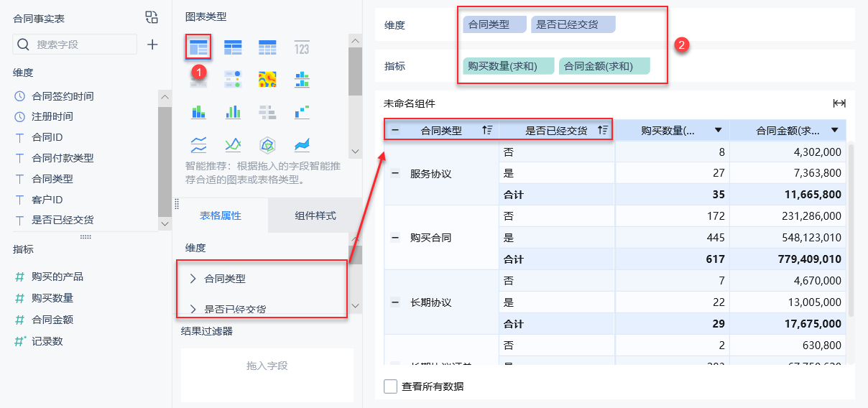This screenshot has width=868, height=408.
Task: Collapse all groups via 合同类型 header minus
Action: tap(394, 130)
